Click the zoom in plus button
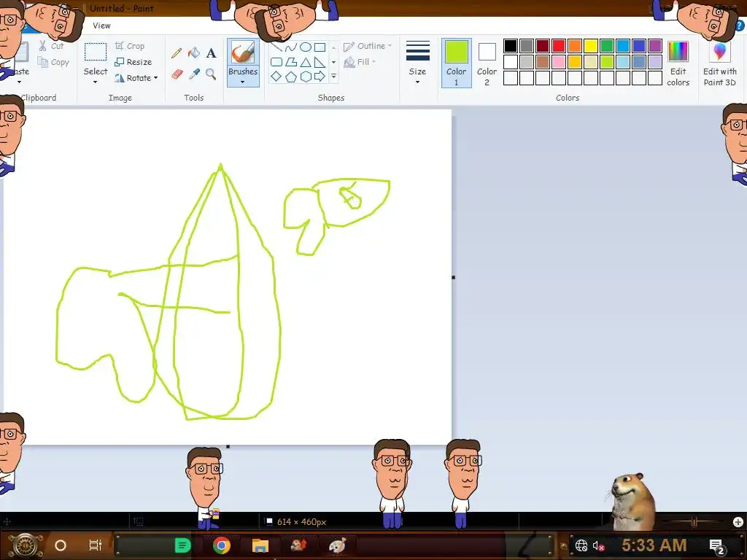Screen dimensions: 747x560 pos(738,522)
